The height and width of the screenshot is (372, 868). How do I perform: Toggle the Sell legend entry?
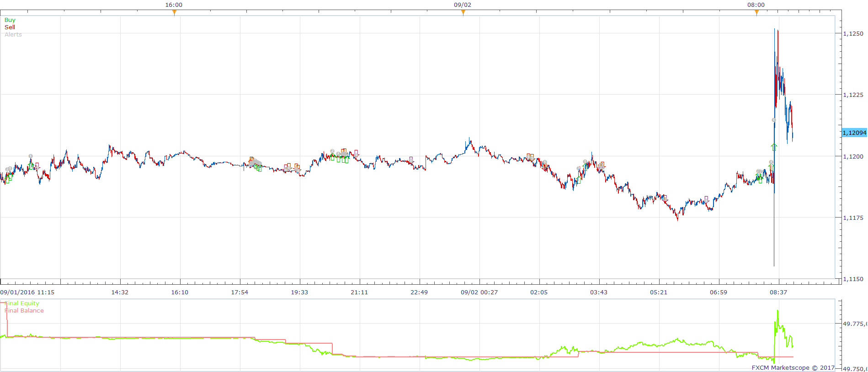pyautogui.click(x=10, y=27)
